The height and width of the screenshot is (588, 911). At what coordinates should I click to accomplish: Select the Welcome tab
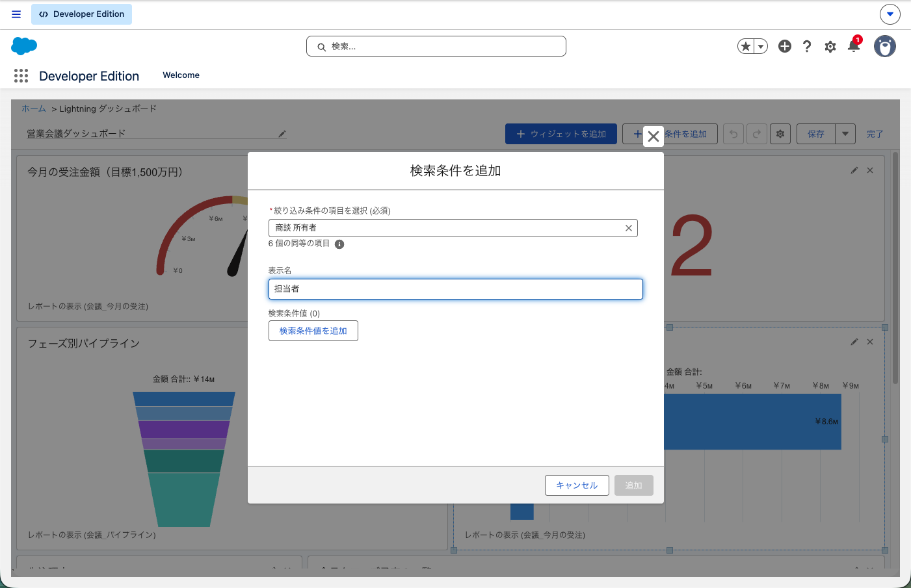pyautogui.click(x=181, y=75)
